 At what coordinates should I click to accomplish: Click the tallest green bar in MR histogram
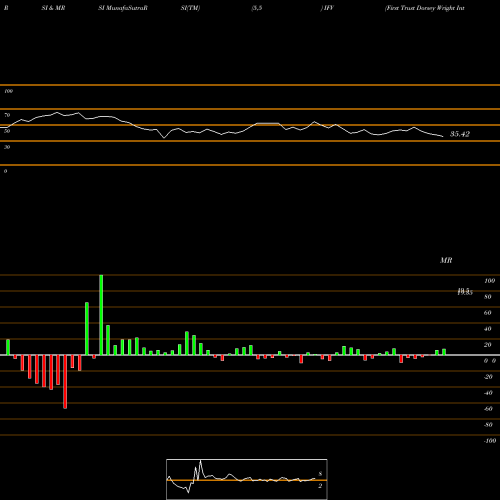(x=101, y=315)
